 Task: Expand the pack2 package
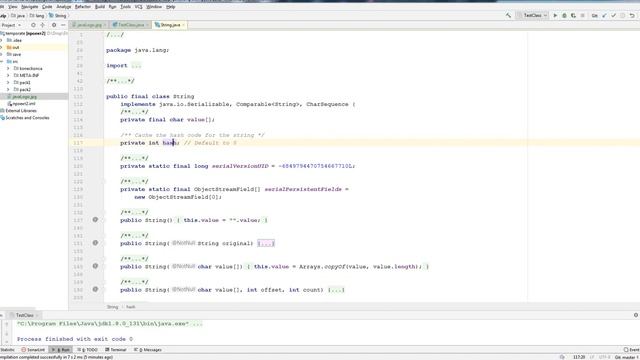click(x=8, y=89)
